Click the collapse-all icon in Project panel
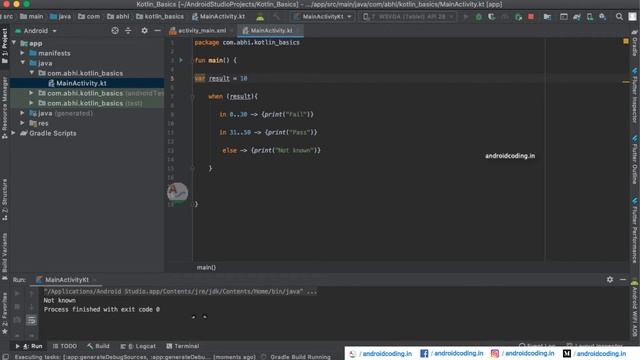 128,31
